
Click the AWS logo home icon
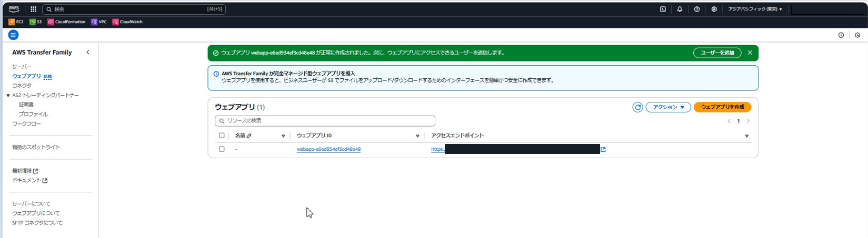click(14, 9)
